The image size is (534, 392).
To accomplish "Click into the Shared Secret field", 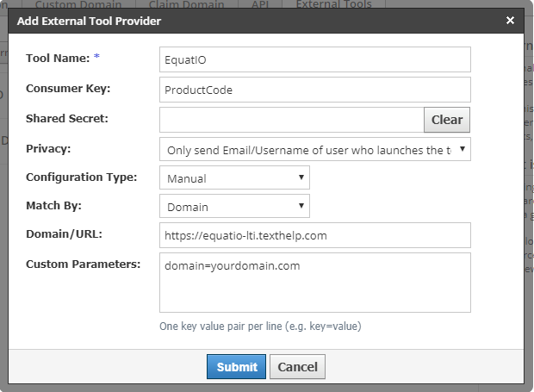I will point(291,120).
